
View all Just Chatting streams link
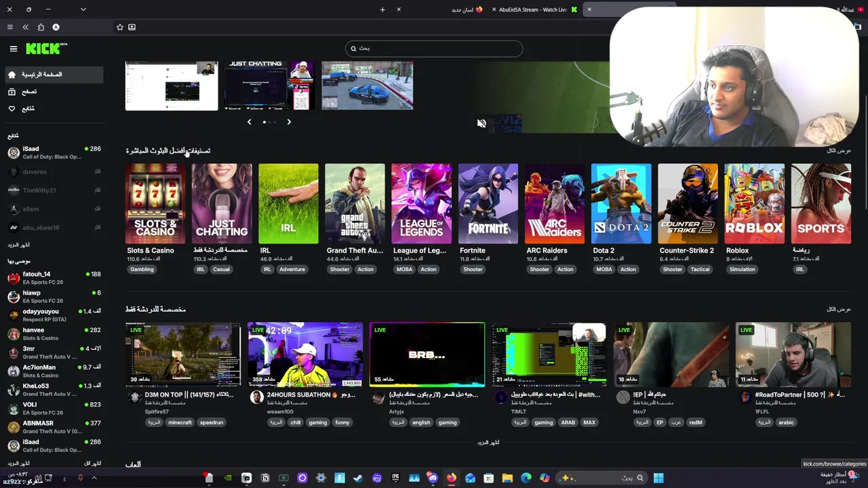pos(839,309)
